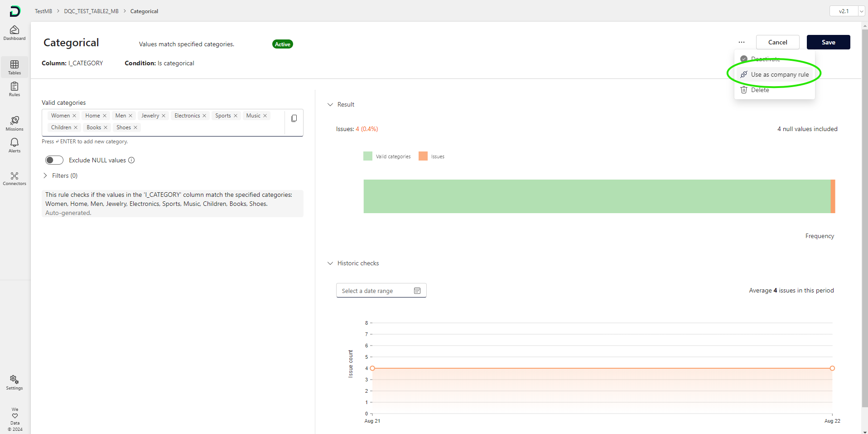The image size is (868, 434).
Task: Click the Cancel button
Action: coord(777,42)
